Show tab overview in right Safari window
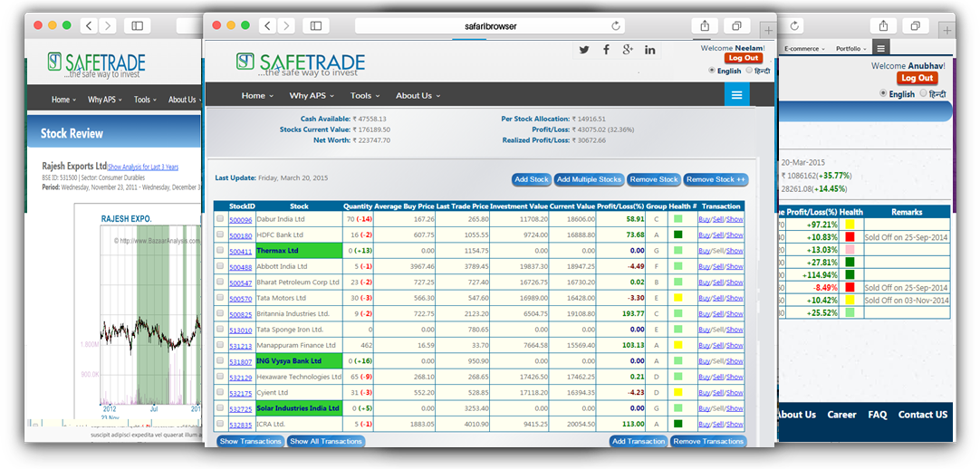The width and height of the screenshot is (980, 469). 915,25
